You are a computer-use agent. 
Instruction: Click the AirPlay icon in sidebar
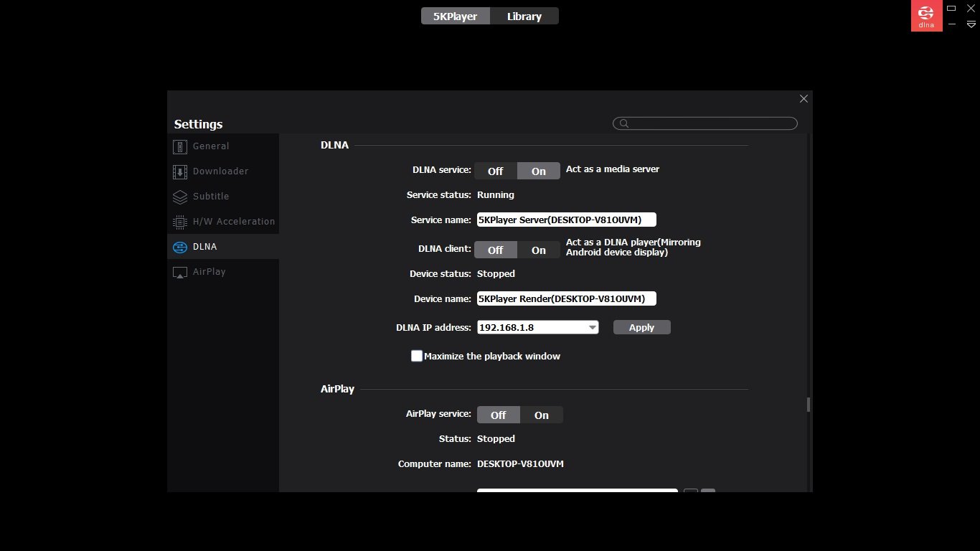click(x=180, y=273)
